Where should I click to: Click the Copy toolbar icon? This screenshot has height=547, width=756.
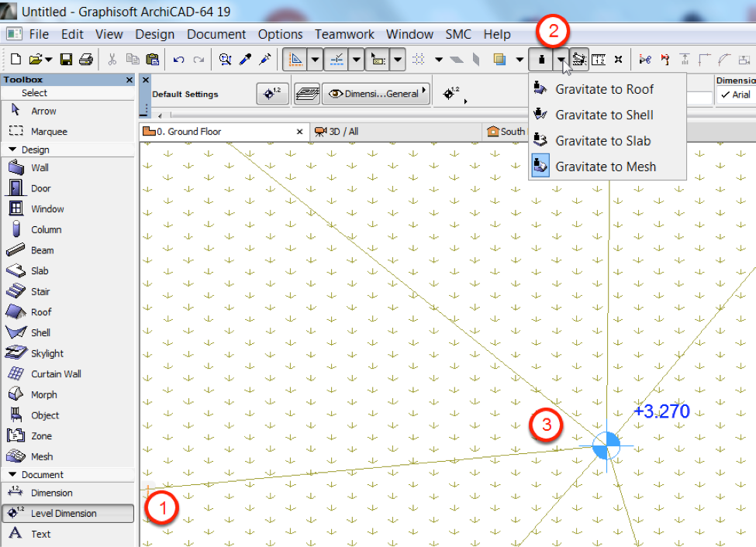pyautogui.click(x=133, y=60)
